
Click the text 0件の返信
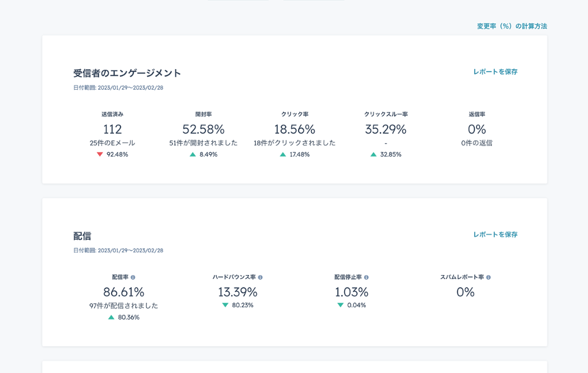click(477, 143)
